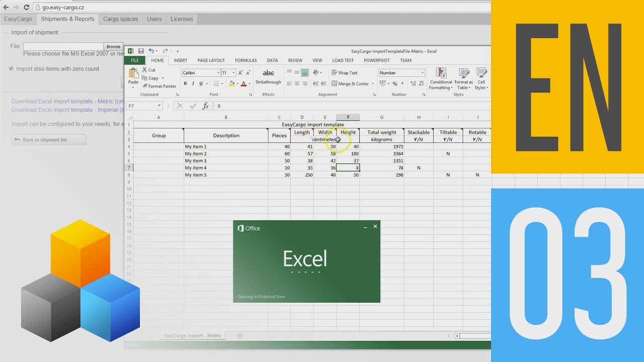
Task: Undo the last action in Excel
Action: click(x=151, y=51)
